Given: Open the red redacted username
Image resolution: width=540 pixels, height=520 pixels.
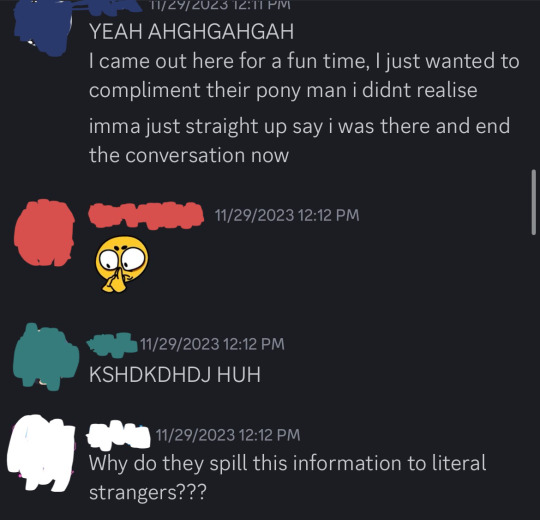Looking at the screenshot, I should point(146,216).
